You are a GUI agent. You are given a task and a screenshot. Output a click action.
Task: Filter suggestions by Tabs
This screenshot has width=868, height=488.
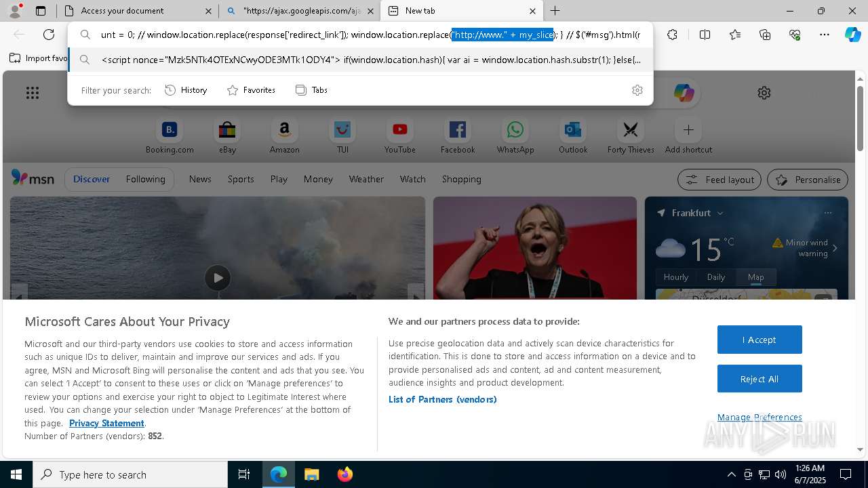pos(311,90)
